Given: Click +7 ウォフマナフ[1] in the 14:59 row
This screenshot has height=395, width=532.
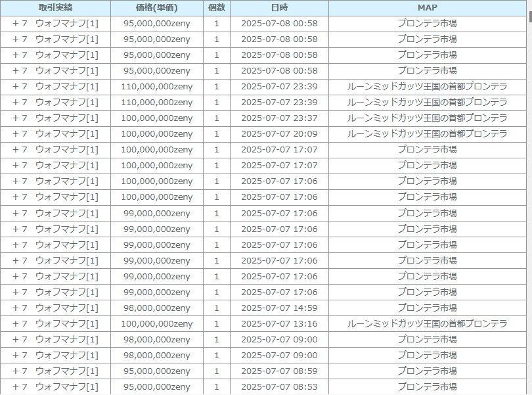Looking at the screenshot, I should tap(55, 308).
